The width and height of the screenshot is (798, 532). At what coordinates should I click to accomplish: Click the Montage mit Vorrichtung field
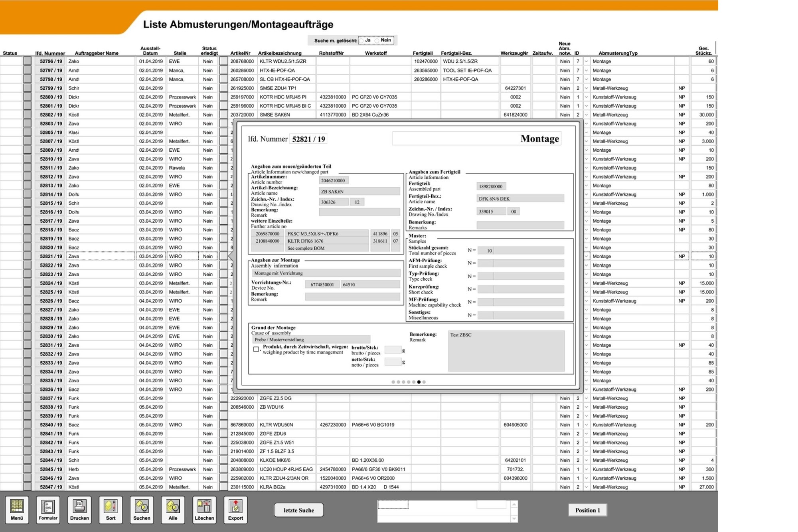pos(326,273)
